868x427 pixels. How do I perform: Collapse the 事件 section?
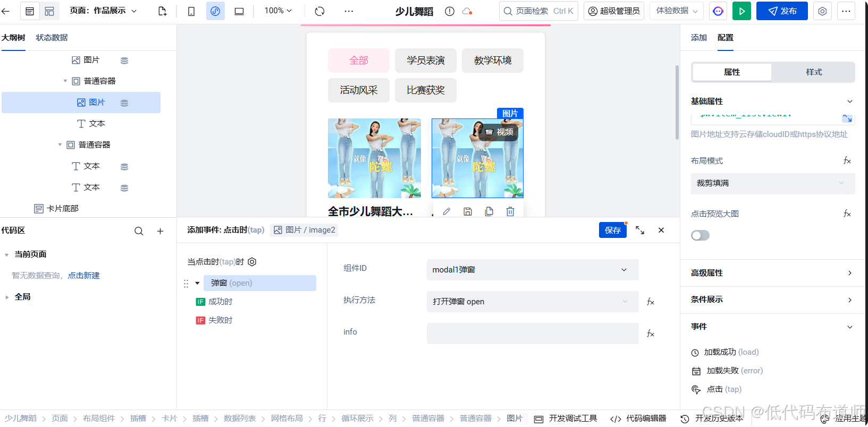[849, 327]
